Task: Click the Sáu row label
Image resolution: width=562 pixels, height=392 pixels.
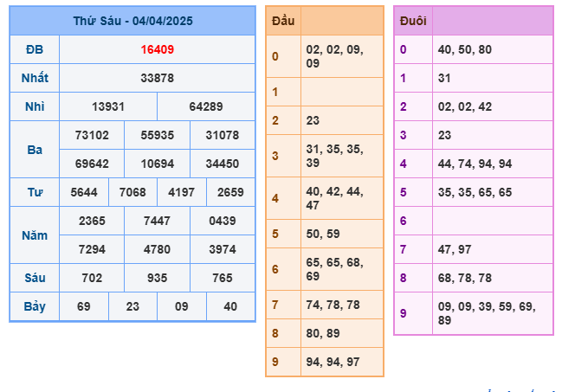Action: 36,278
